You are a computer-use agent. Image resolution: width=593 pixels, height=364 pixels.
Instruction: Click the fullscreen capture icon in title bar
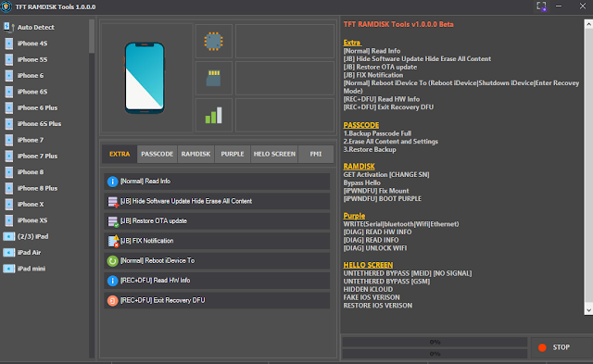click(541, 6)
